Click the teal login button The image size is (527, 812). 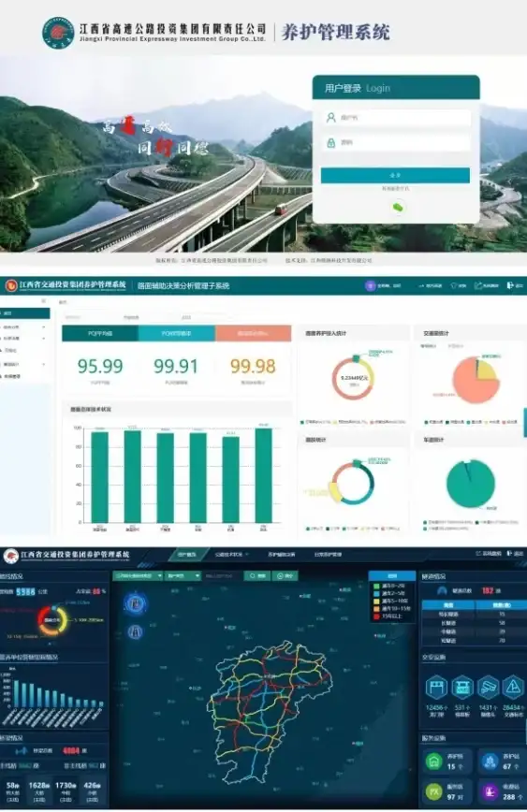point(395,175)
